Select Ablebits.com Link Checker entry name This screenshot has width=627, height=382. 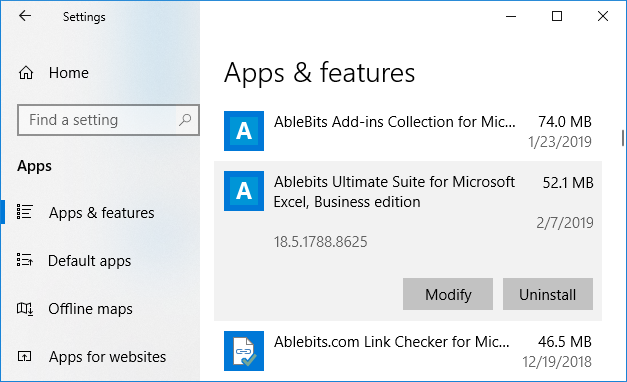pyautogui.click(x=392, y=342)
